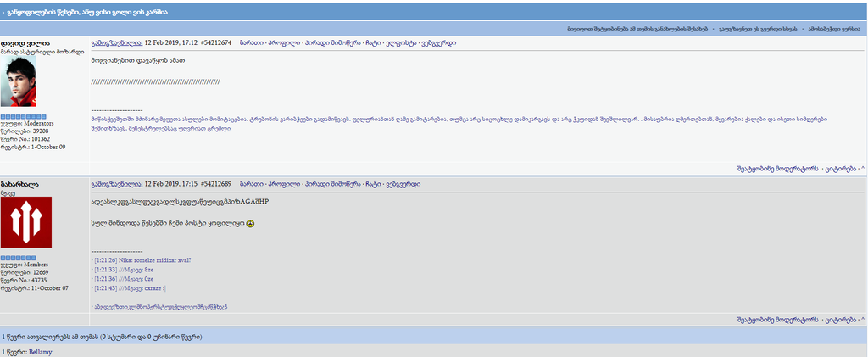This screenshot has height=357, width=868.
Task: Click დავიდ ვილია's avatar photo
Action: pyautogui.click(x=19, y=81)
